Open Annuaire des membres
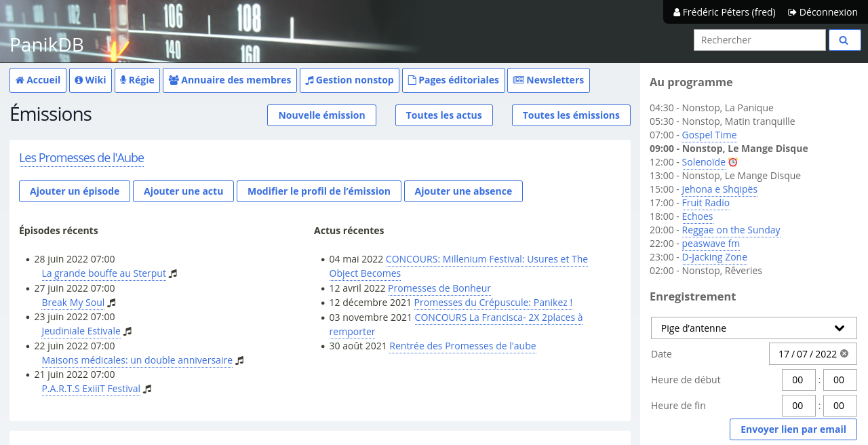This screenshot has width=868, height=445. [x=230, y=80]
